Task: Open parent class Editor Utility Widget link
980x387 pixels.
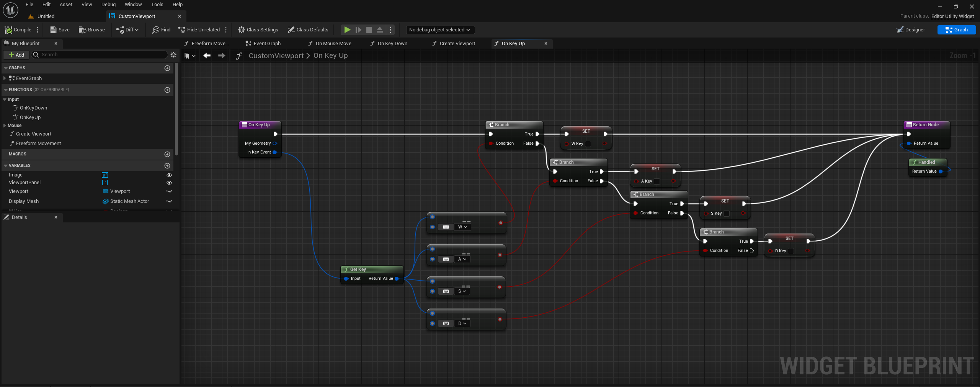Action: pos(952,16)
